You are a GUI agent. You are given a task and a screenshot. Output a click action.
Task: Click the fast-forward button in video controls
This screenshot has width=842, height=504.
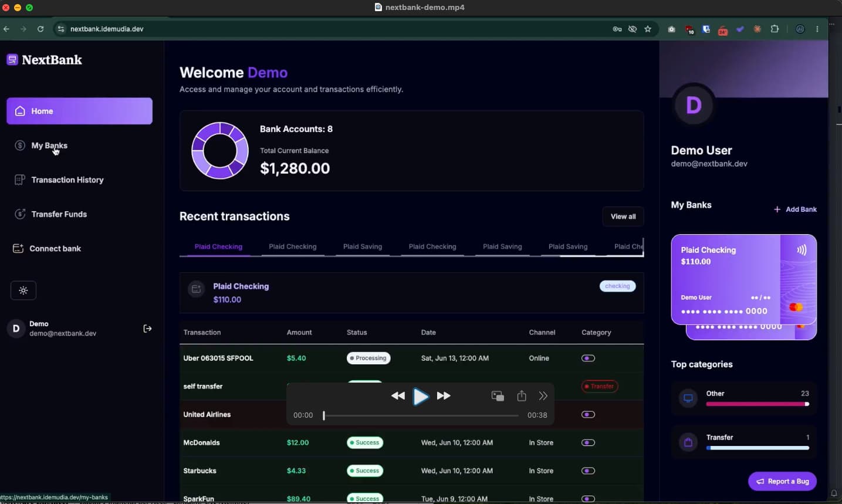444,396
